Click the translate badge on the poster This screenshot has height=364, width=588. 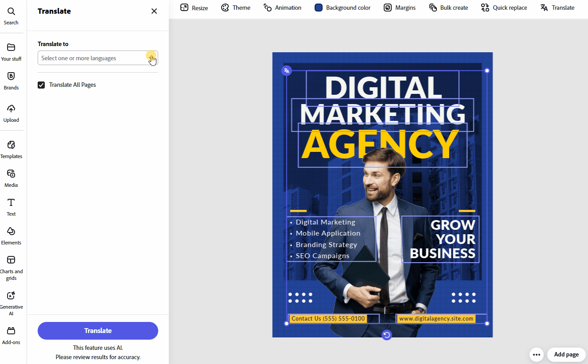coord(287,70)
